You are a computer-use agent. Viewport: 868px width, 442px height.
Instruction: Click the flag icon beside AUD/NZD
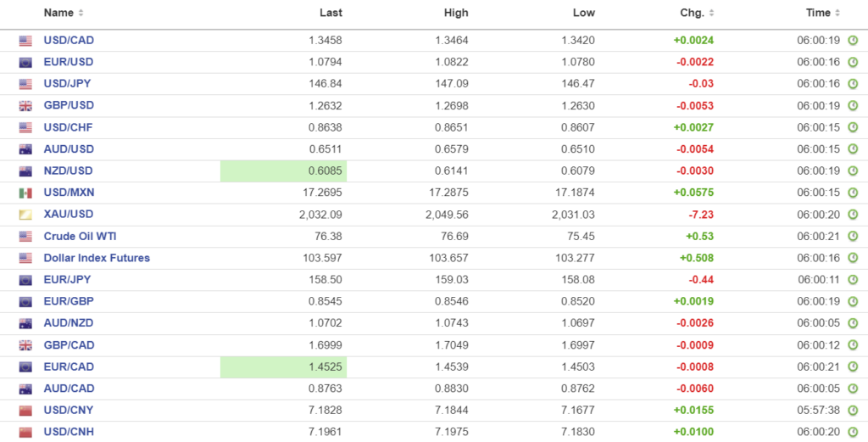(x=25, y=324)
